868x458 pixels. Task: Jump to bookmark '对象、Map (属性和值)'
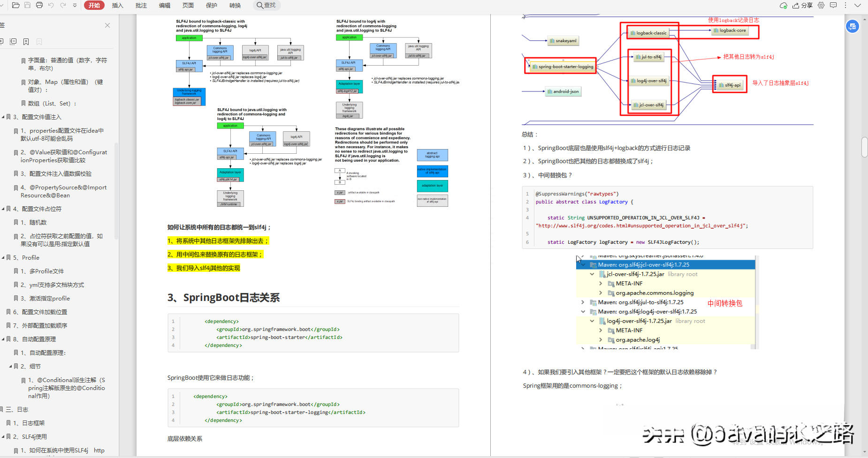(65, 85)
